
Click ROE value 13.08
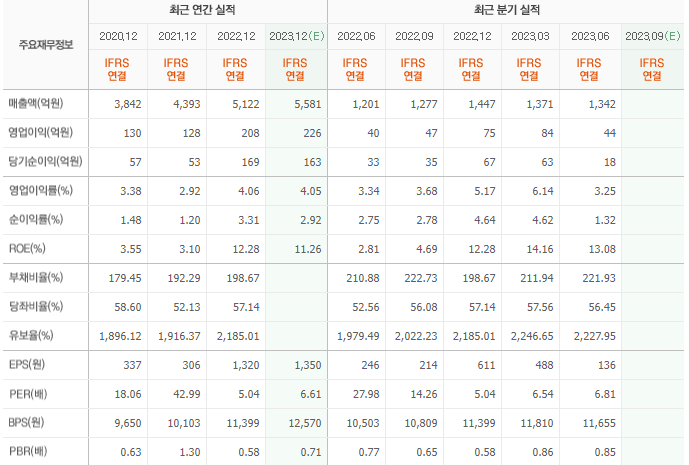point(602,249)
